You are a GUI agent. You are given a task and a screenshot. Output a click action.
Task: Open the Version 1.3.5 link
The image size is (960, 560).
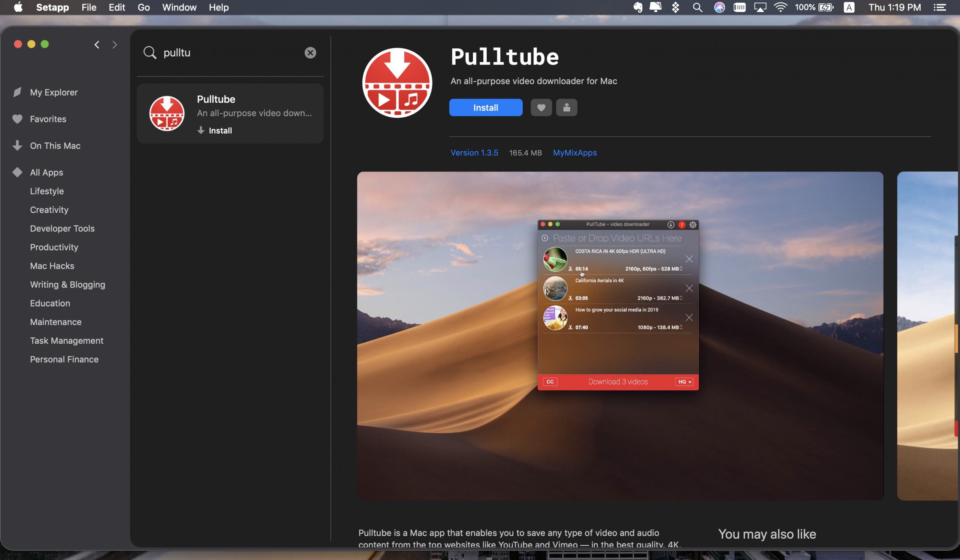(474, 152)
